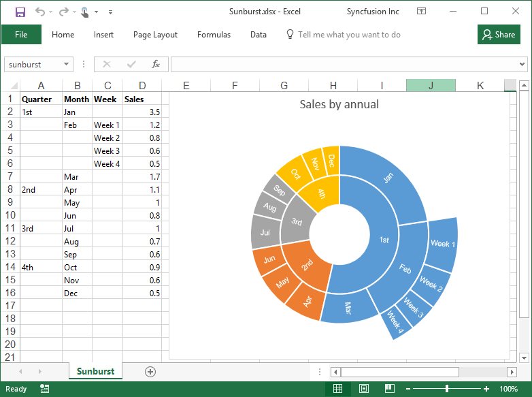Click next sheet navigation arrow
The height and width of the screenshot is (397, 532).
coord(39,372)
